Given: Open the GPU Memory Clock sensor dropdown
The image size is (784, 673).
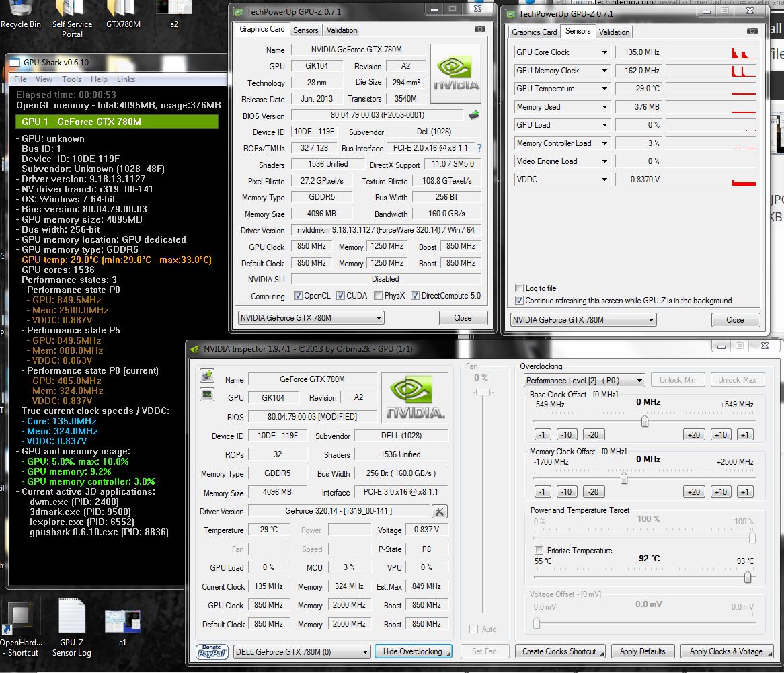Looking at the screenshot, I should (604, 71).
